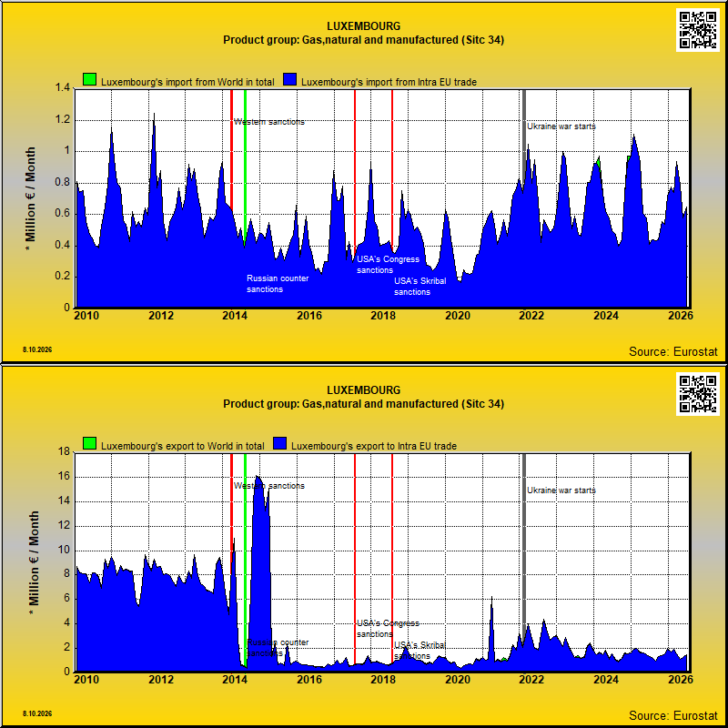Click the LUXEMBOURG title of export chart
The image size is (728, 728).
point(363,390)
